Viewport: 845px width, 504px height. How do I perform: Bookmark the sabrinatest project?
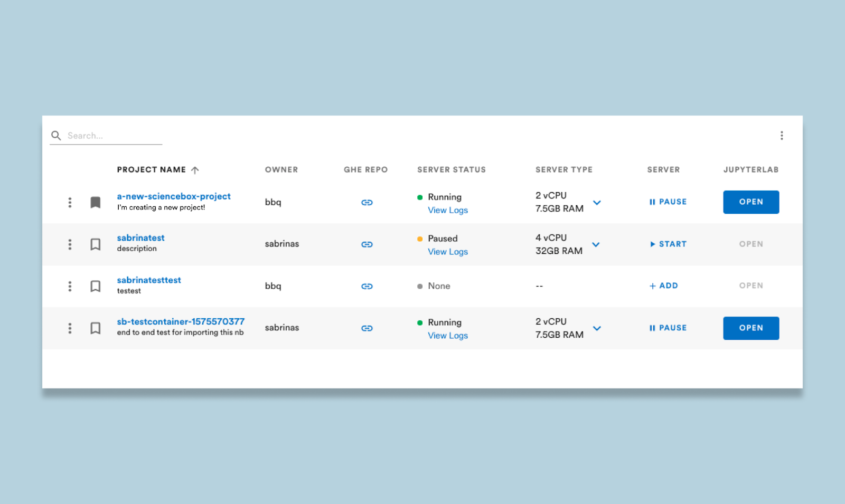click(95, 244)
